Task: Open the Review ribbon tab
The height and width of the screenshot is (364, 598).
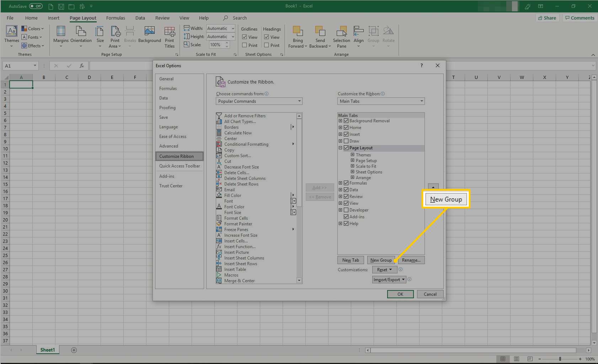Action: 162,18
